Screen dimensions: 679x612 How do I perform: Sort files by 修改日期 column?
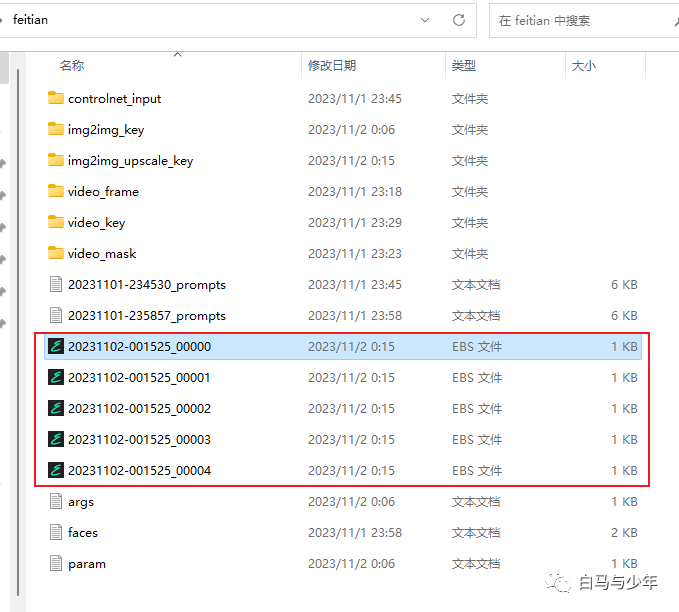pyautogui.click(x=332, y=66)
